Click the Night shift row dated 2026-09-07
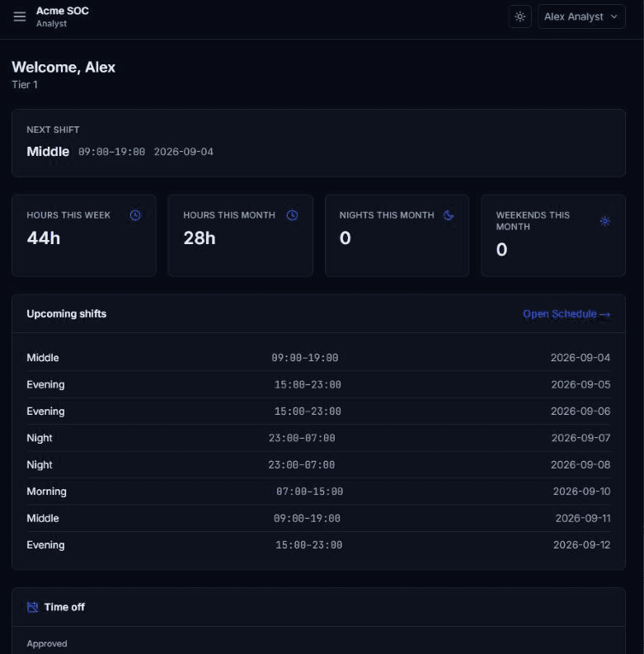The image size is (644, 654). (318, 438)
